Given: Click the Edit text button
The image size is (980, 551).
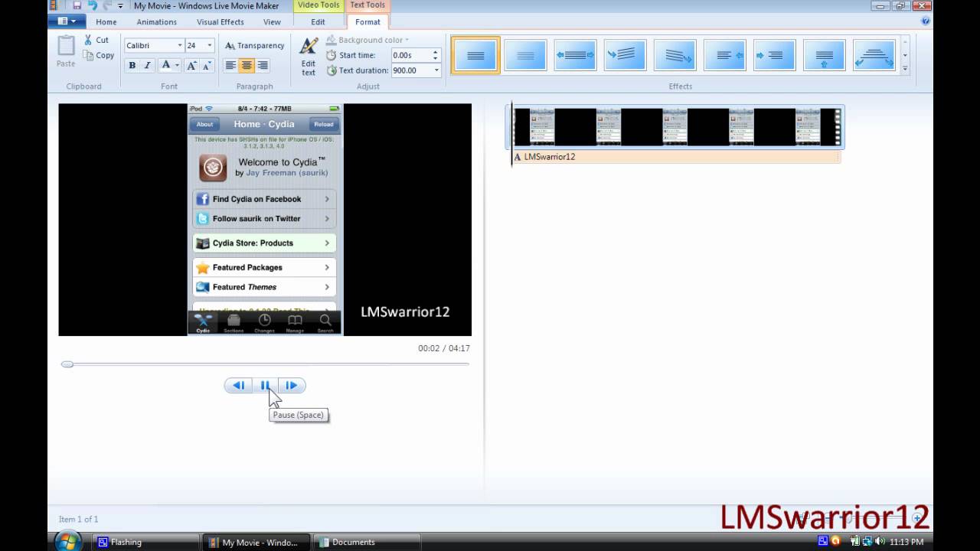Looking at the screenshot, I should 309,56.
